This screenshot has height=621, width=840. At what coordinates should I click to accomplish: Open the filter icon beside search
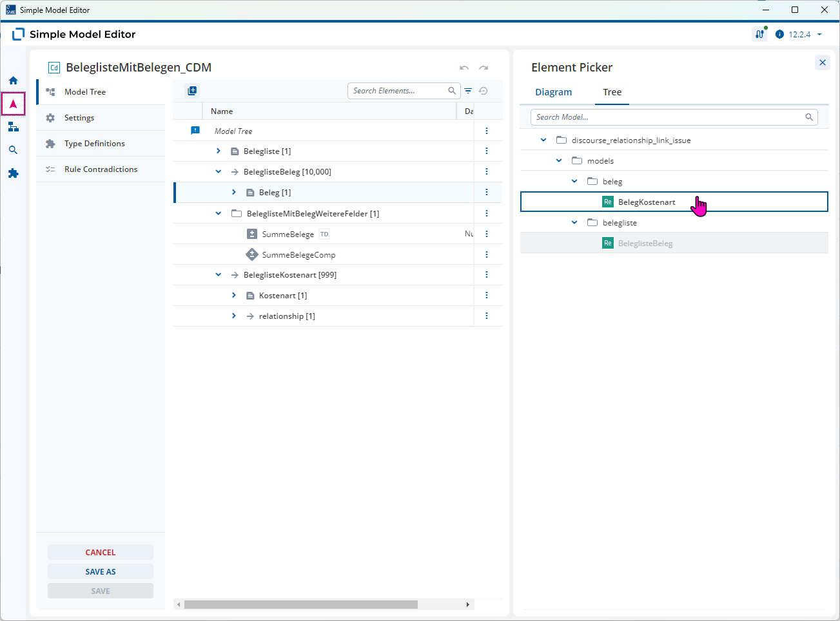tap(469, 91)
